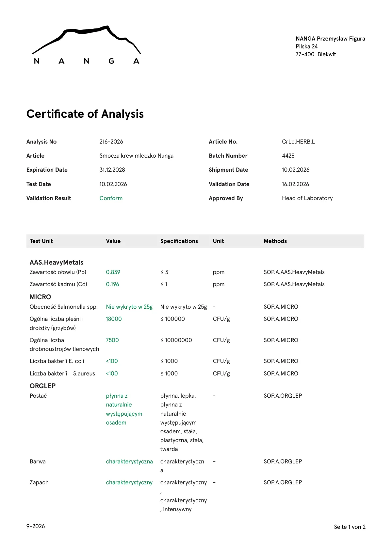Select the "Value" column header

tap(113, 241)
